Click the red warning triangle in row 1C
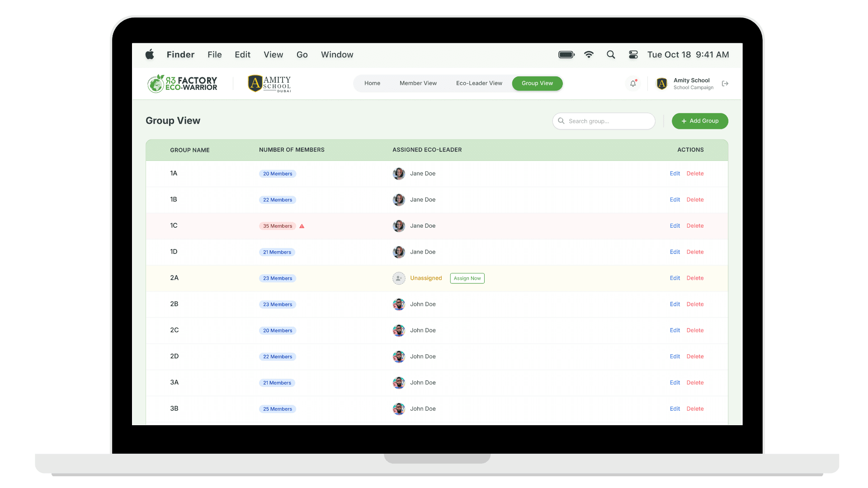Viewport: 868px width, 488px height. pyautogui.click(x=302, y=226)
